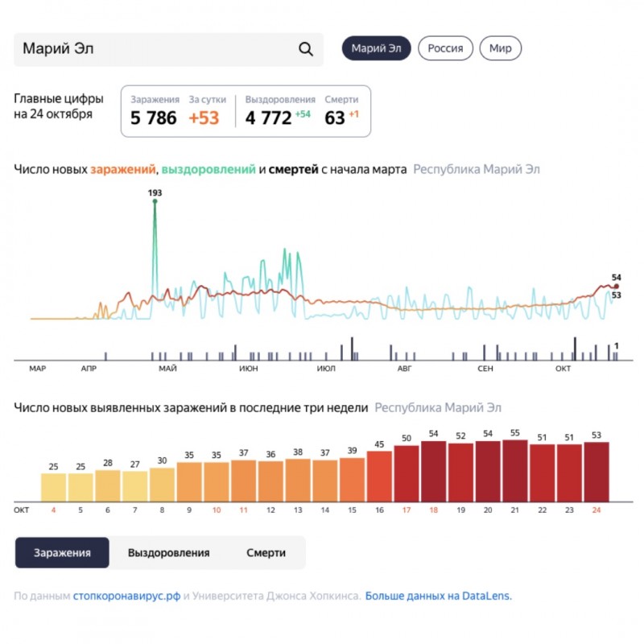Click the search magnifier icon
Screen dimensions: 644x644
pos(306,49)
